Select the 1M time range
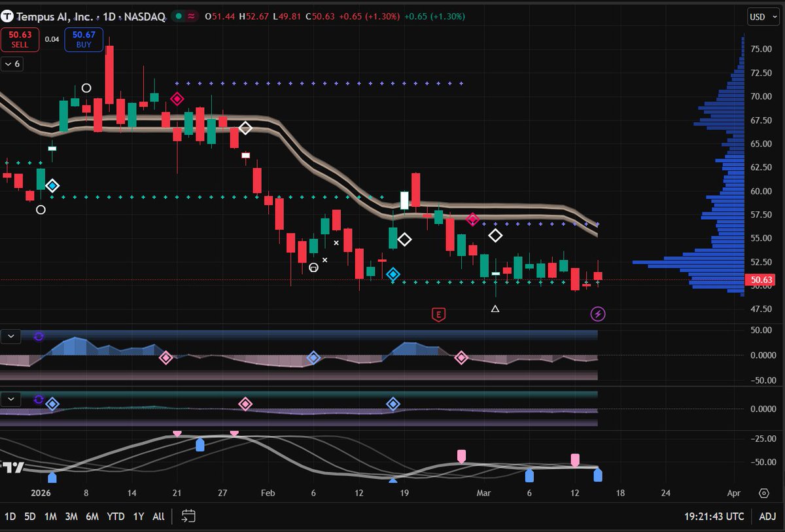785x532 pixels. tap(50, 516)
